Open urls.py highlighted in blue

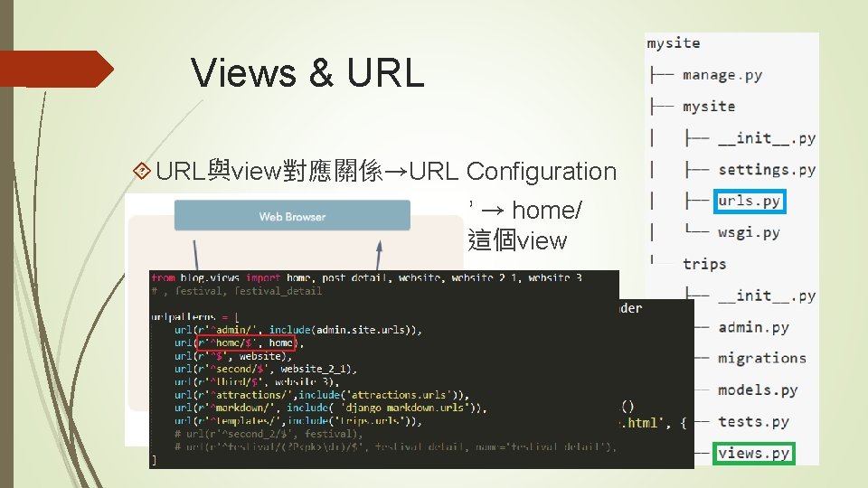(x=750, y=202)
